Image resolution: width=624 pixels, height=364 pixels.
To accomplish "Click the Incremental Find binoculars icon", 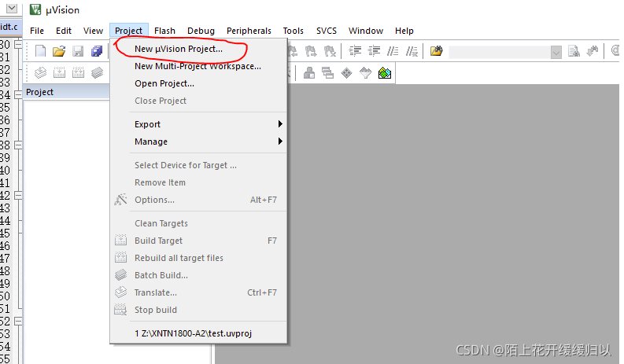I will click(593, 51).
